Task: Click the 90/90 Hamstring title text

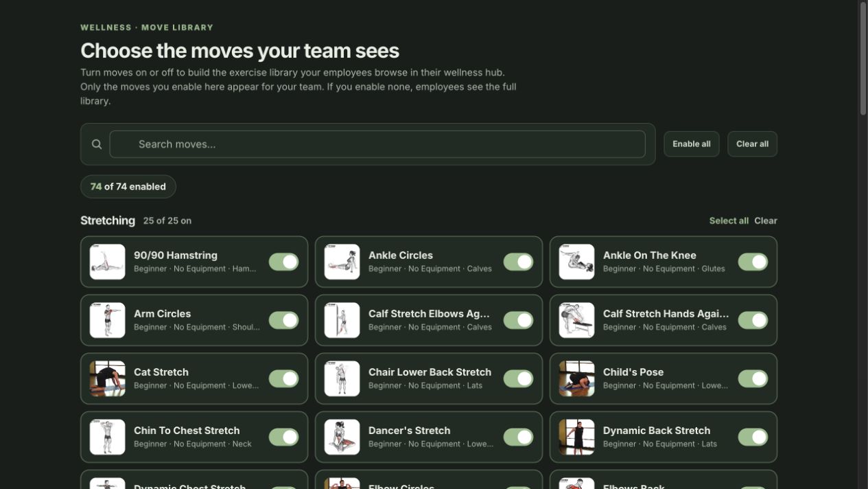Action: [x=176, y=255]
